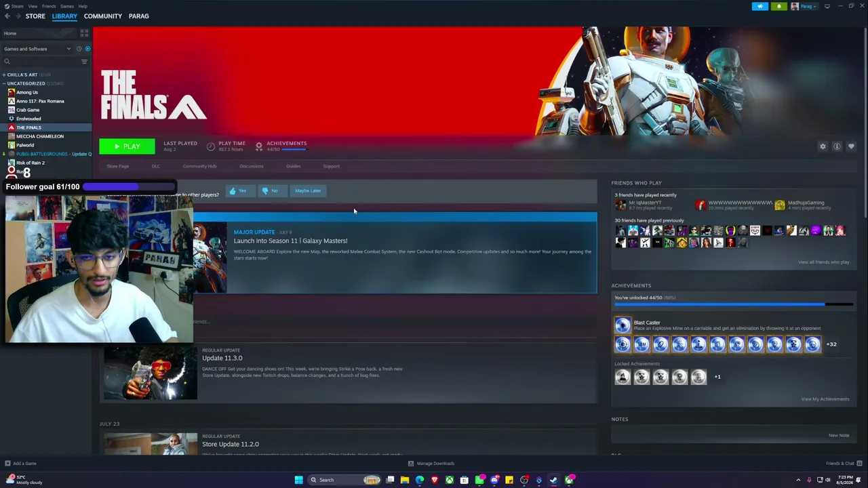Open the Update 11.3.0 news thumbnail
The height and width of the screenshot is (488, 868).
(151, 373)
